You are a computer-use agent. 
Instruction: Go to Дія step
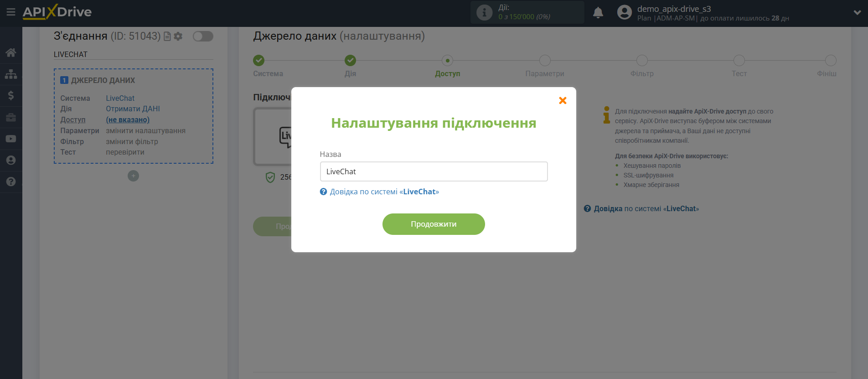tap(350, 60)
